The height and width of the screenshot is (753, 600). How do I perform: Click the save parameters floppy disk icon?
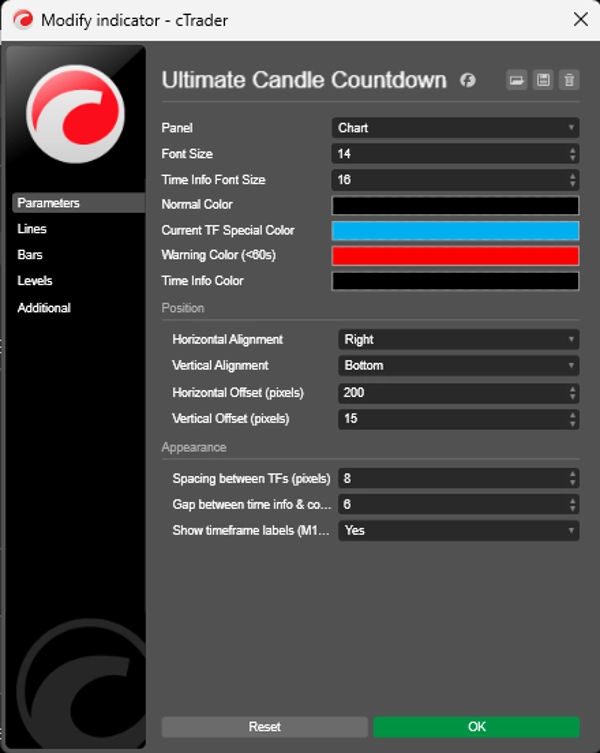click(543, 80)
